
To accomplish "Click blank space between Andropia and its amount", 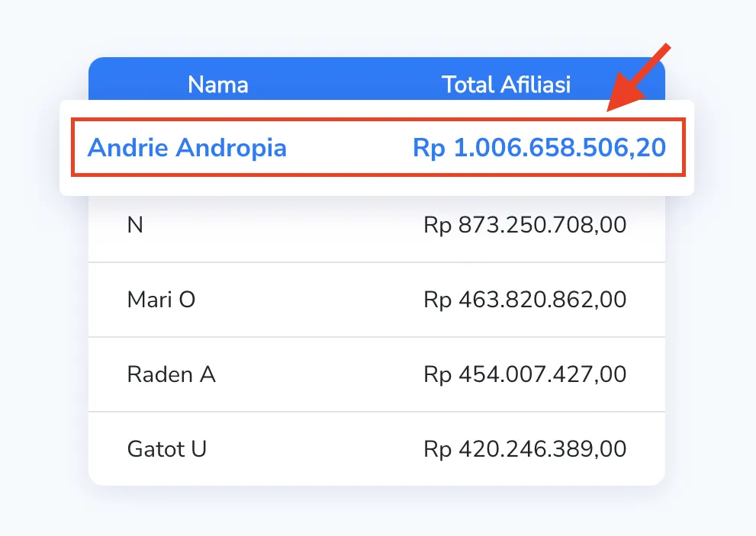I will coord(349,147).
